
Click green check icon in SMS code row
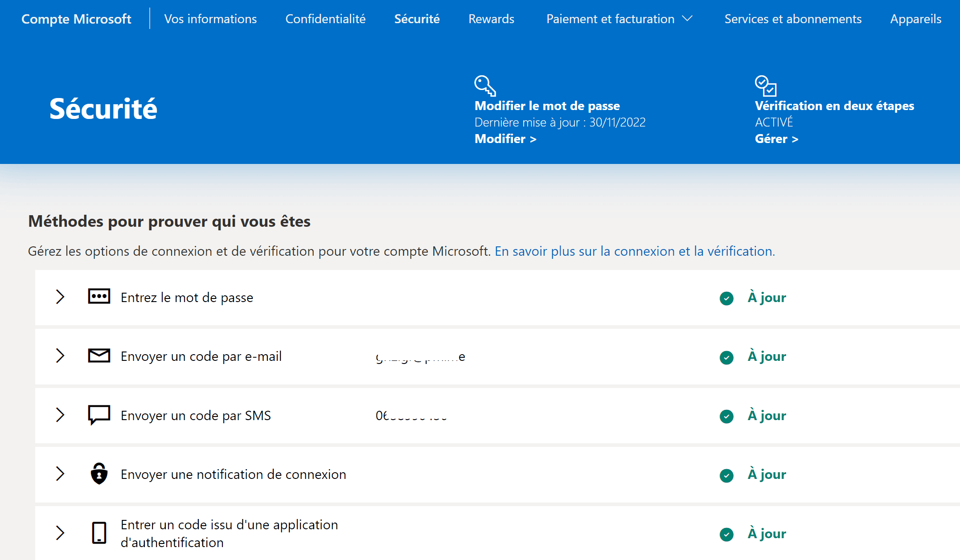726,416
